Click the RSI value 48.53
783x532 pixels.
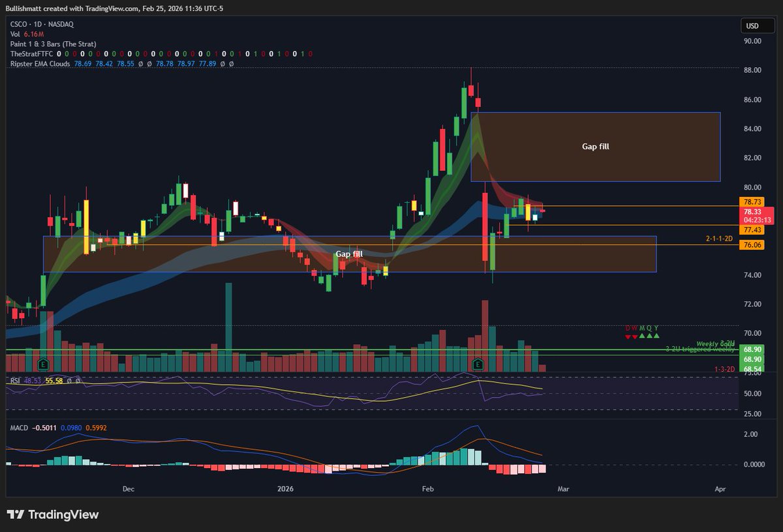pos(32,379)
